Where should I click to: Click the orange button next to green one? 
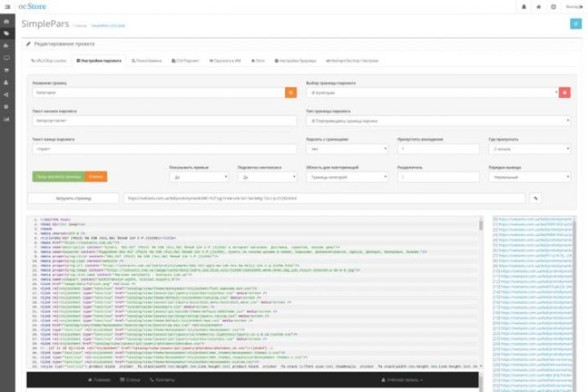click(x=96, y=176)
